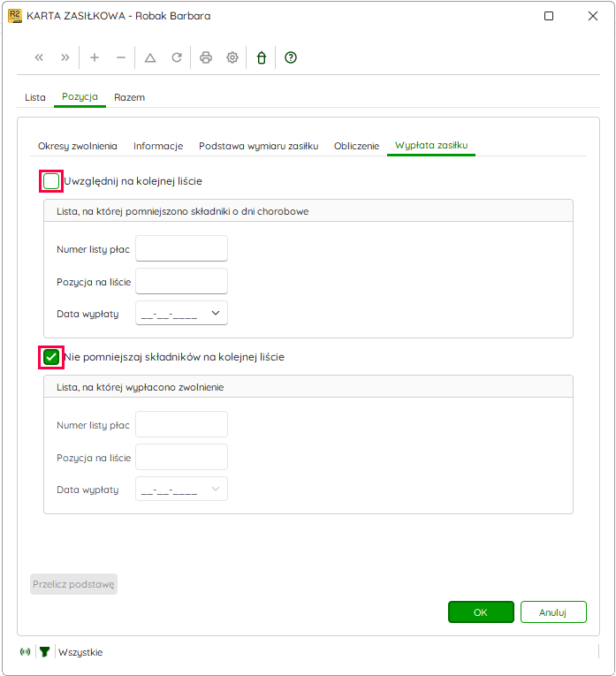Click Numer listy płac field under wypłacono zwolnienie
Screen dimensions: 616x676
tap(181, 424)
